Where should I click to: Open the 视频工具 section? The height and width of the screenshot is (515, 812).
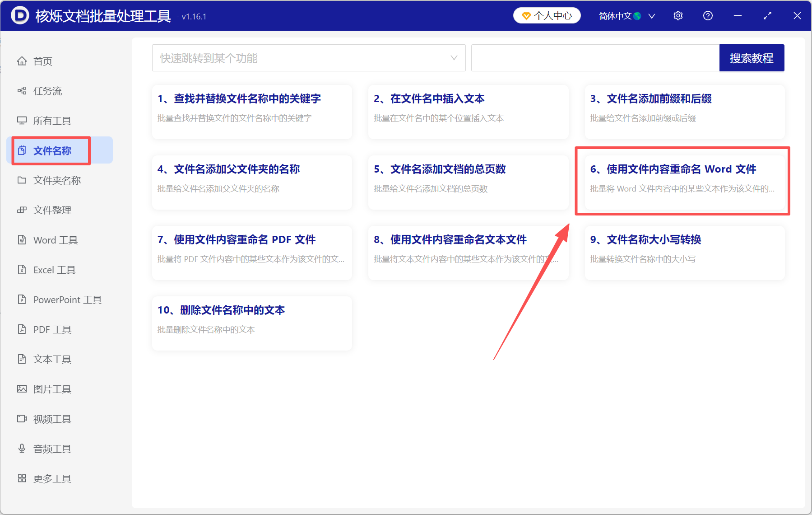click(x=51, y=419)
